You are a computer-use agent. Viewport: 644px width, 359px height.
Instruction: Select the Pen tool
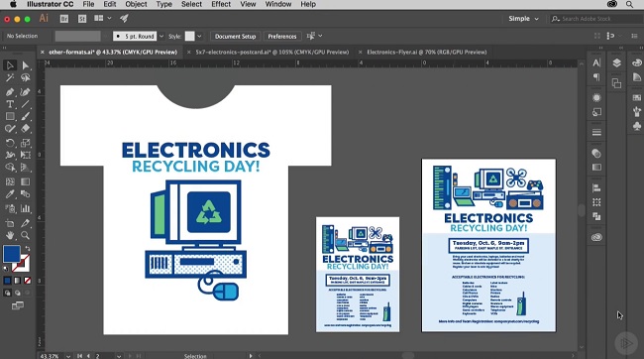[x=10, y=91]
